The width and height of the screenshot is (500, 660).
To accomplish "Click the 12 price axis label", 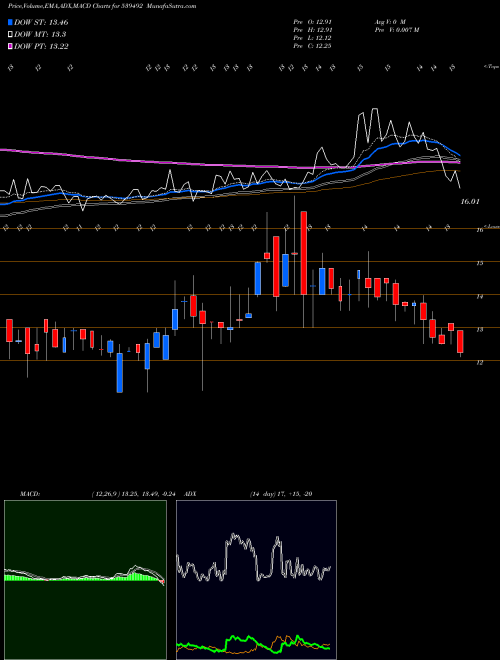I will coord(479,363).
